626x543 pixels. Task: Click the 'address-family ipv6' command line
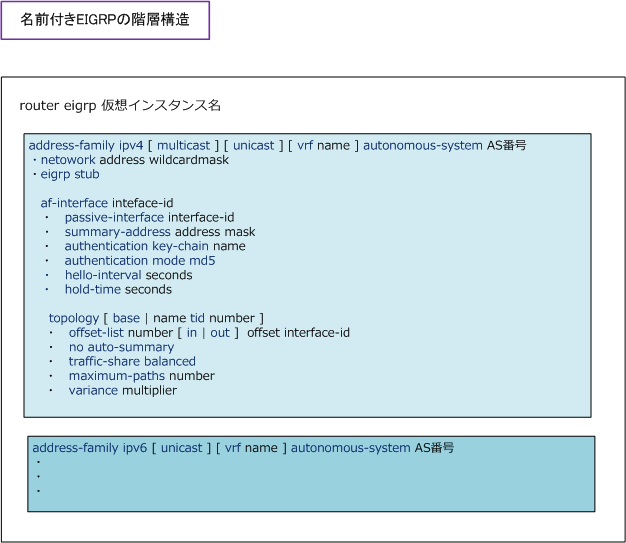[x=243, y=448]
